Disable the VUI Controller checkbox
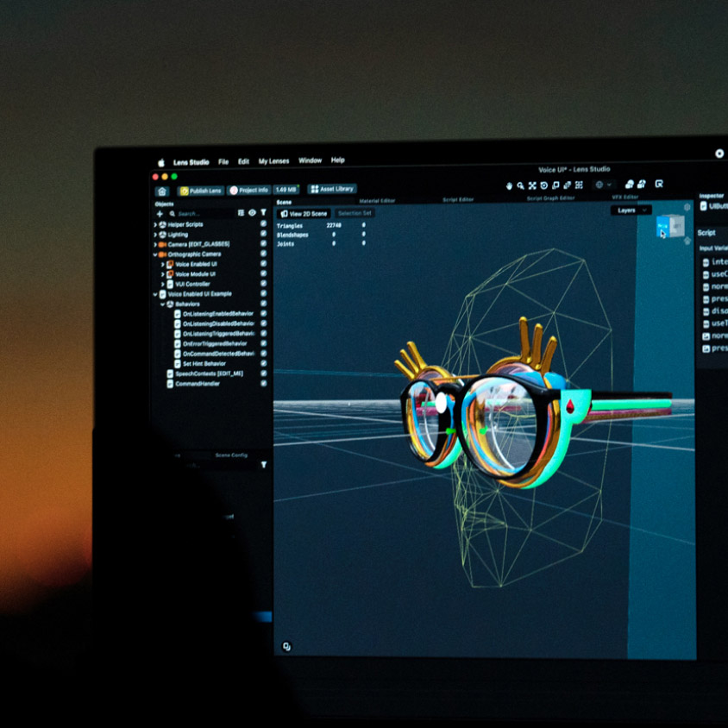The width and height of the screenshot is (728, 728). pyautogui.click(x=263, y=283)
